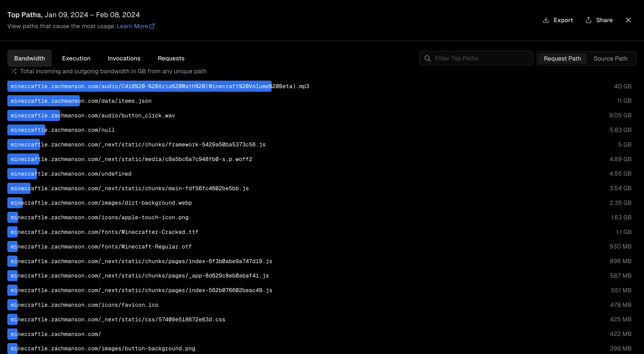644x354 pixels.
Task: Click the _app-8d629c8eb0abaf41.js path row
Action: (322, 276)
